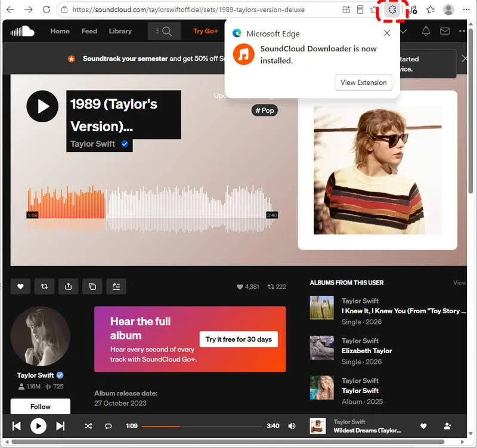
Task: Expand the user menu chevron in header
Action: 404,31
